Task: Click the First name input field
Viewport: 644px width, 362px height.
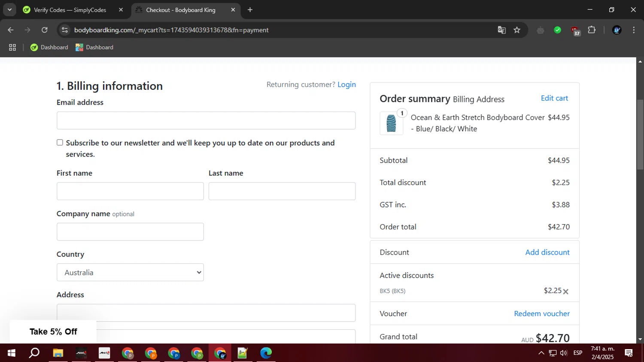Action: tap(130, 191)
